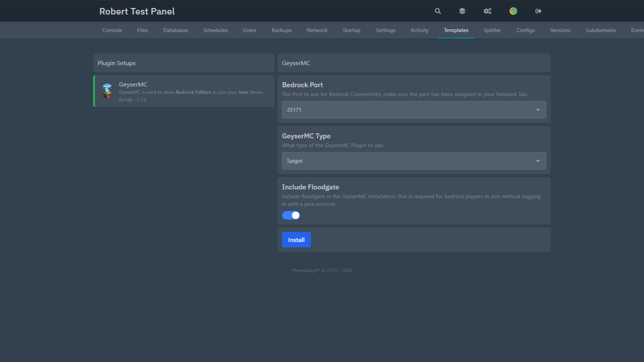The width and height of the screenshot is (644, 362).
Task: Select the Splitter tab
Action: (x=492, y=30)
